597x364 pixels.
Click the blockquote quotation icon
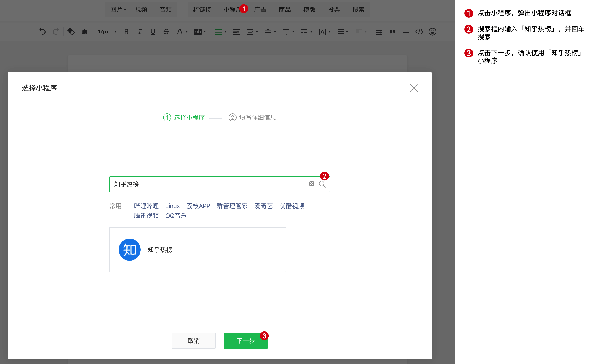(392, 32)
